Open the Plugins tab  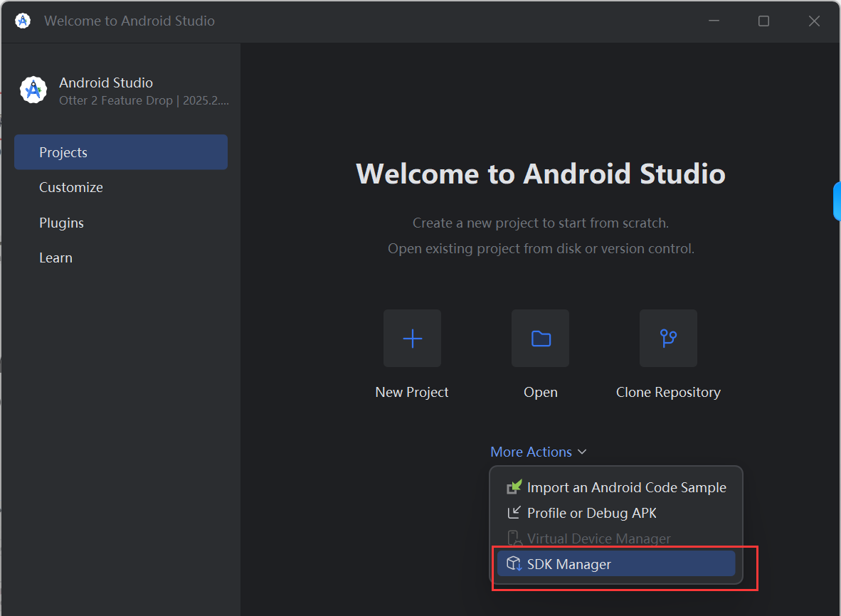click(61, 223)
